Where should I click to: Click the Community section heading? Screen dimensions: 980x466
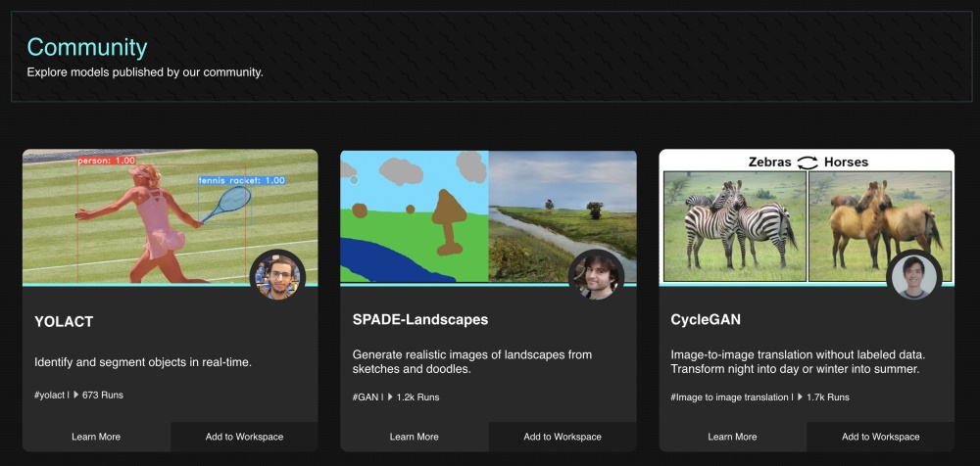coord(87,47)
